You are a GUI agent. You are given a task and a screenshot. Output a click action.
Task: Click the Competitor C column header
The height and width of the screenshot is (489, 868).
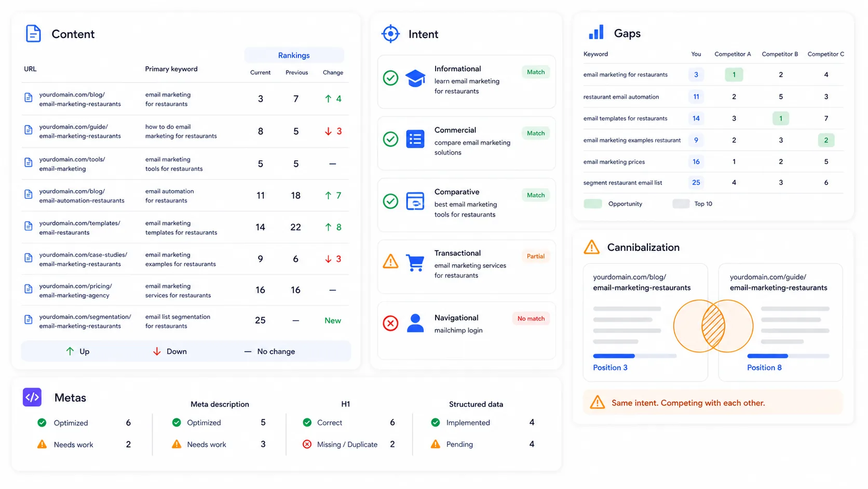point(826,54)
